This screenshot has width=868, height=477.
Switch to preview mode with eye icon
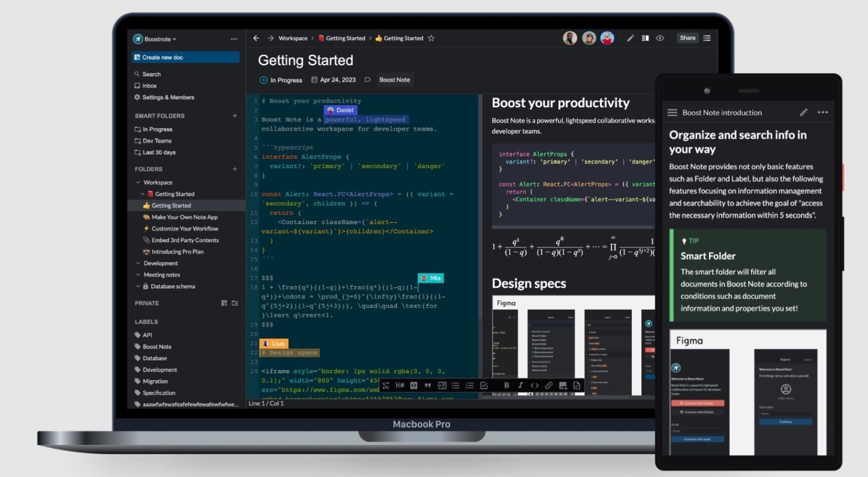(660, 38)
